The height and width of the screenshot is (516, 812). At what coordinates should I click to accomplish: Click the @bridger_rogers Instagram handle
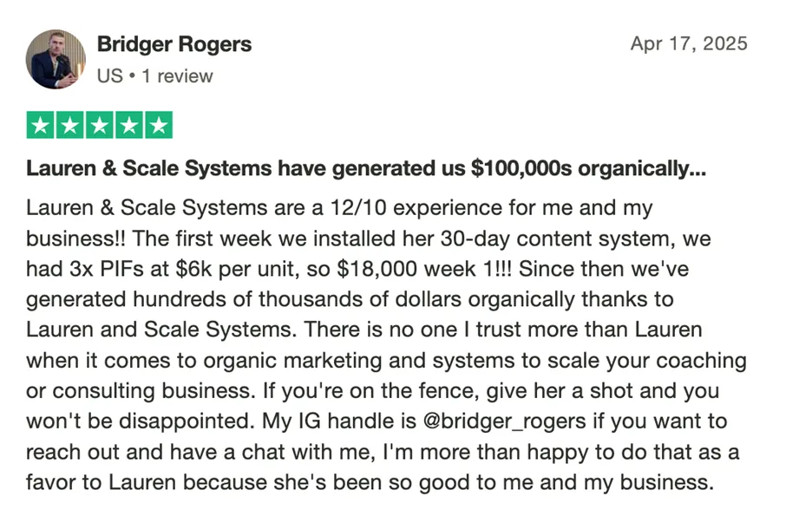click(504, 421)
